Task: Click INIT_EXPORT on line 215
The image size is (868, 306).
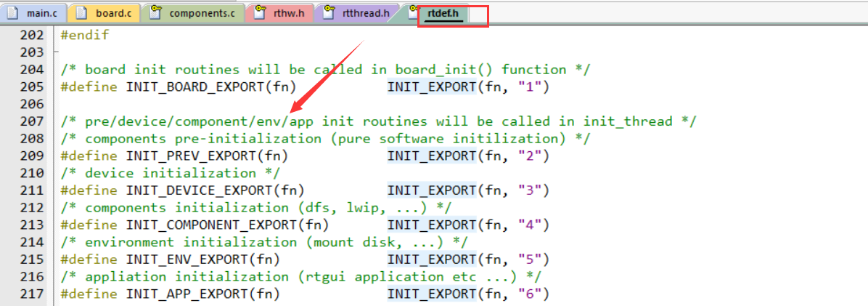Action: 432,259
